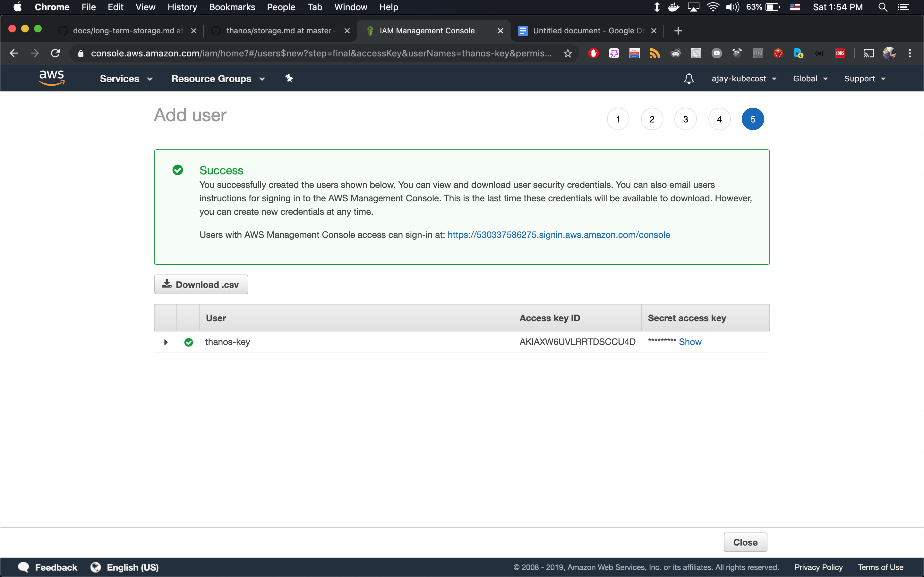The height and width of the screenshot is (577, 924).
Task: Show the secret access key
Action: click(x=690, y=342)
